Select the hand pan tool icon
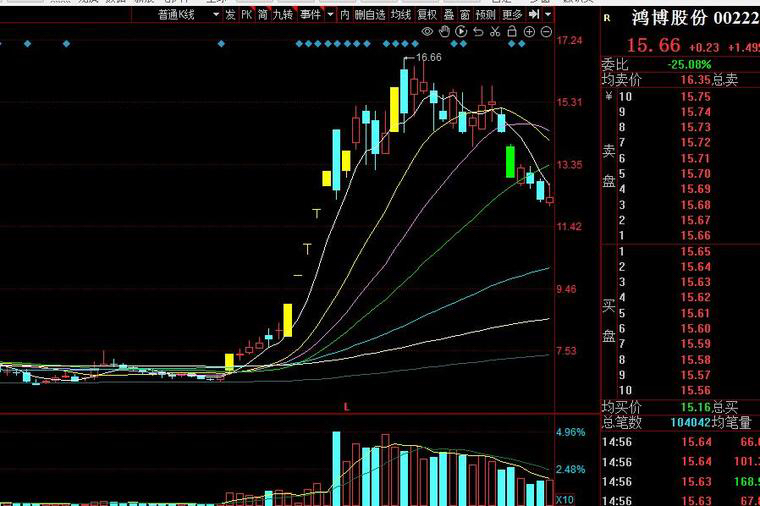760x506 pixels. click(444, 32)
